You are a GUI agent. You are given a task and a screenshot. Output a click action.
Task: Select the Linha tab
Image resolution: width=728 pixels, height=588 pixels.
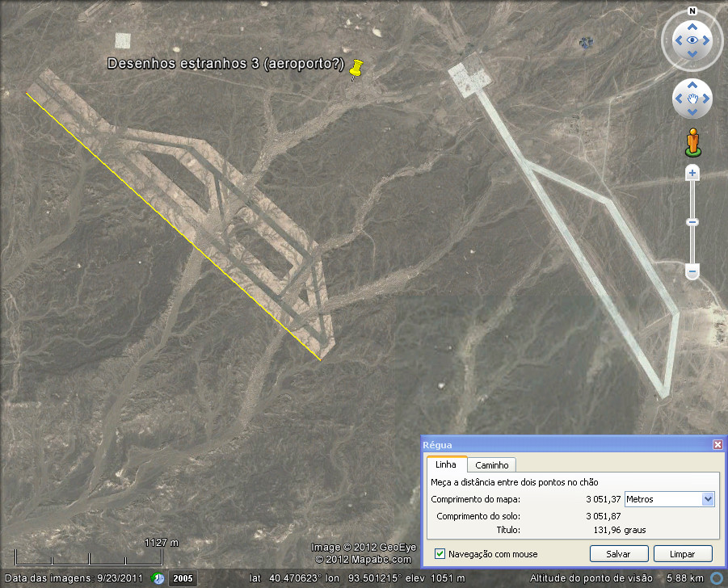coord(446,464)
